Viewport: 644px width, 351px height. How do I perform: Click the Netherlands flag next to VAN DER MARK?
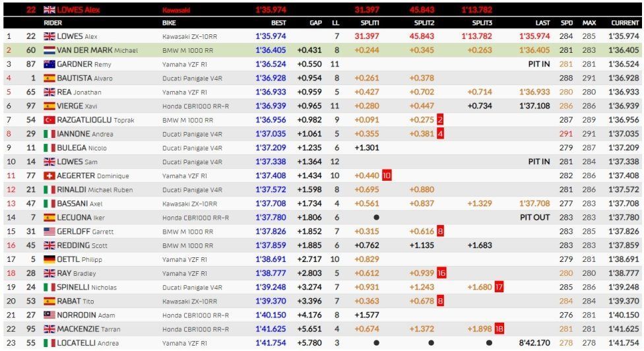(x=49, y=51)
